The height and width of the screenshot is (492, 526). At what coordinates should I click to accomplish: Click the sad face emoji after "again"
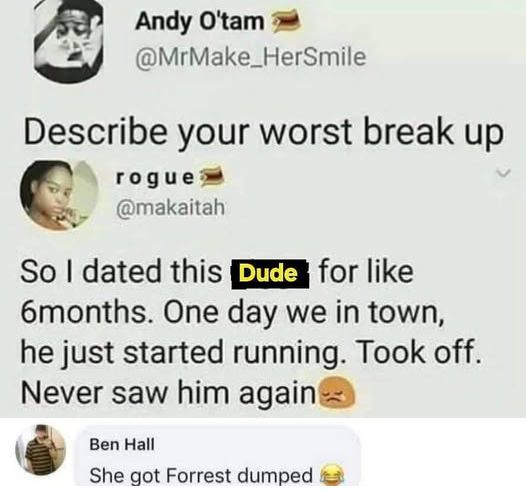pos(336,391)
